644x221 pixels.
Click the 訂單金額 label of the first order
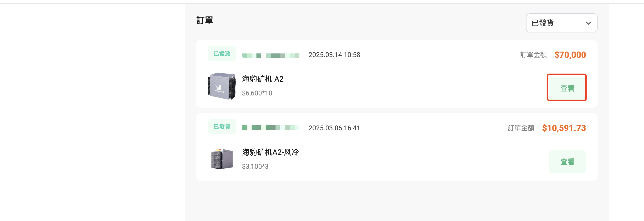(x=533, y=55)
